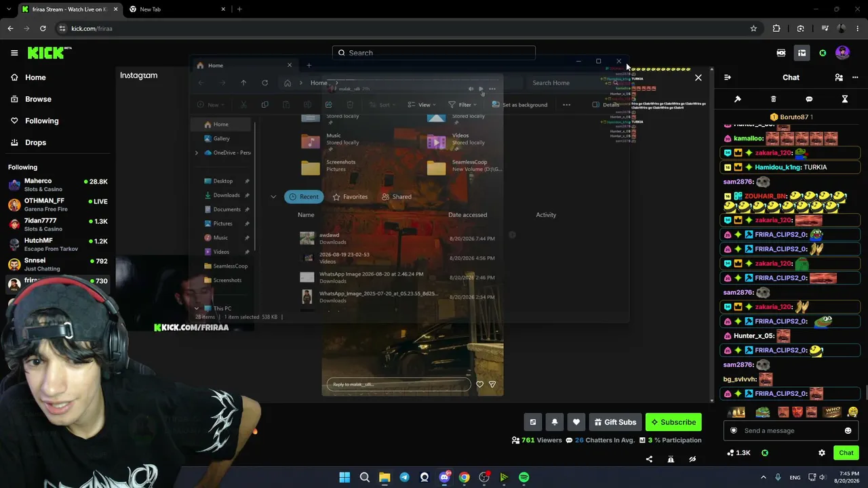
Task: Click the Gift Subs button
Action: pyautogui.click(x=616, y=422)
